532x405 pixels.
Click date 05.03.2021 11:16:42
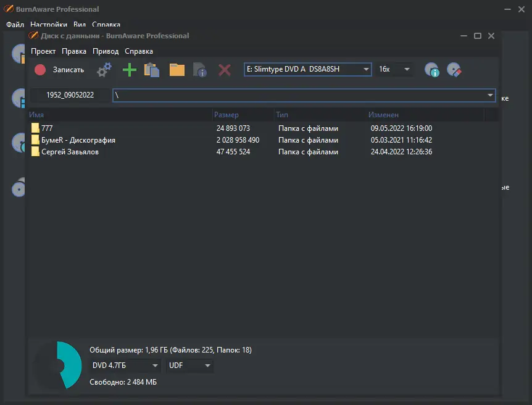401,140
